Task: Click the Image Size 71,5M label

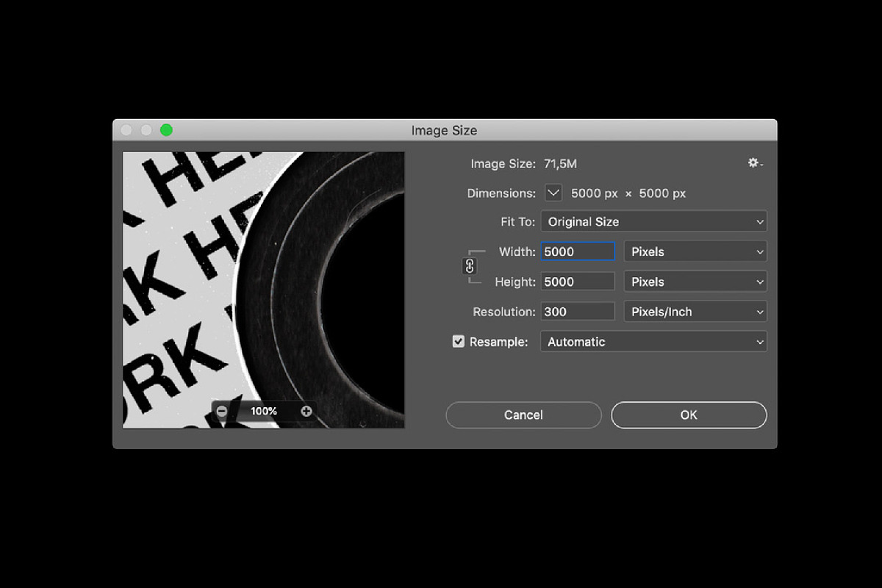Action: coord(560,163)
